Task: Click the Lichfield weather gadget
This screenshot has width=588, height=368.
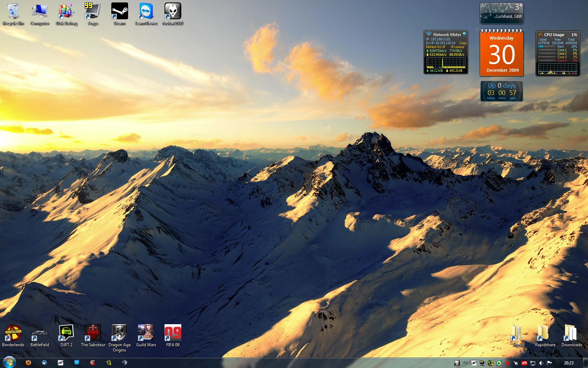Action: [502, 13]
